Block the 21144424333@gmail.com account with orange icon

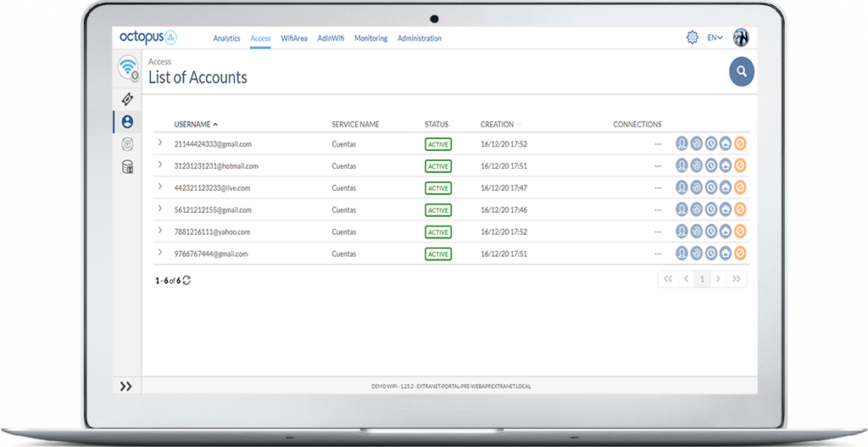tap(740, 144)
